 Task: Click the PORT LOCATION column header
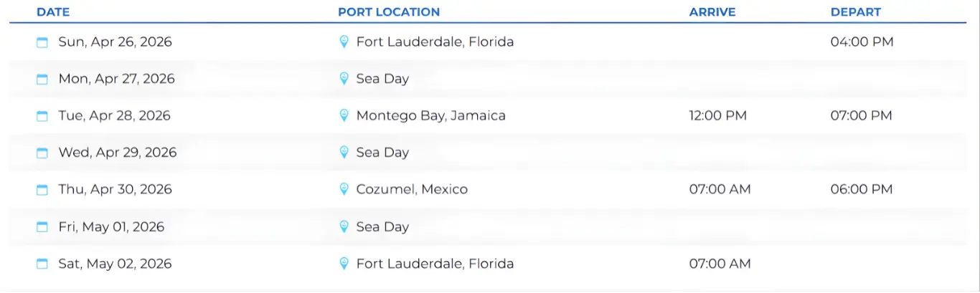[389, 12]
